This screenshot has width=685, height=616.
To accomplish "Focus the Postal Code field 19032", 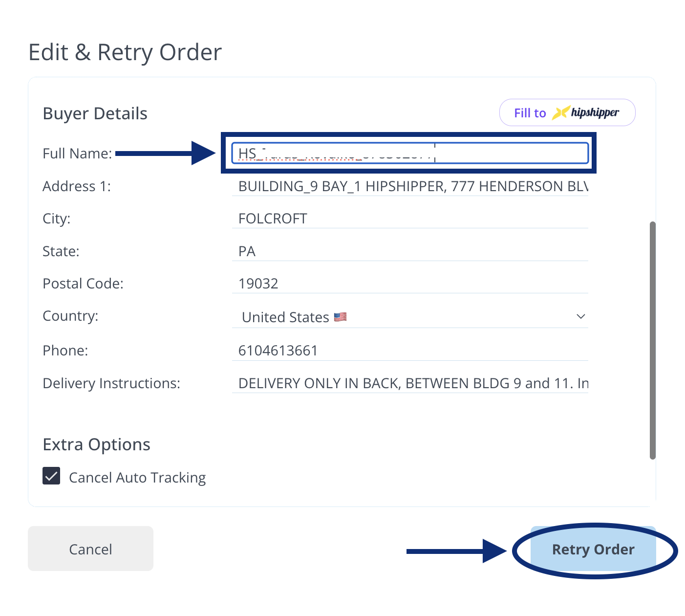I will point(409,284).
